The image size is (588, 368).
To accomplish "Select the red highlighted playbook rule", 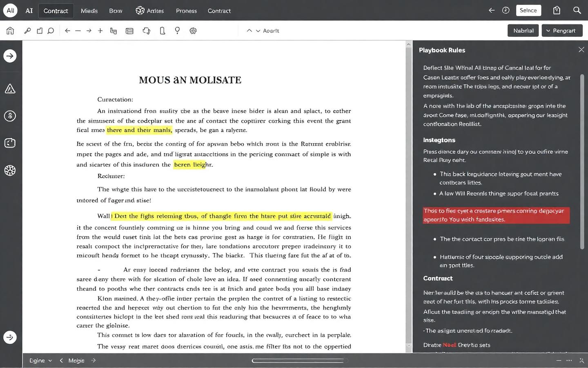I will [x=496, y=215].
